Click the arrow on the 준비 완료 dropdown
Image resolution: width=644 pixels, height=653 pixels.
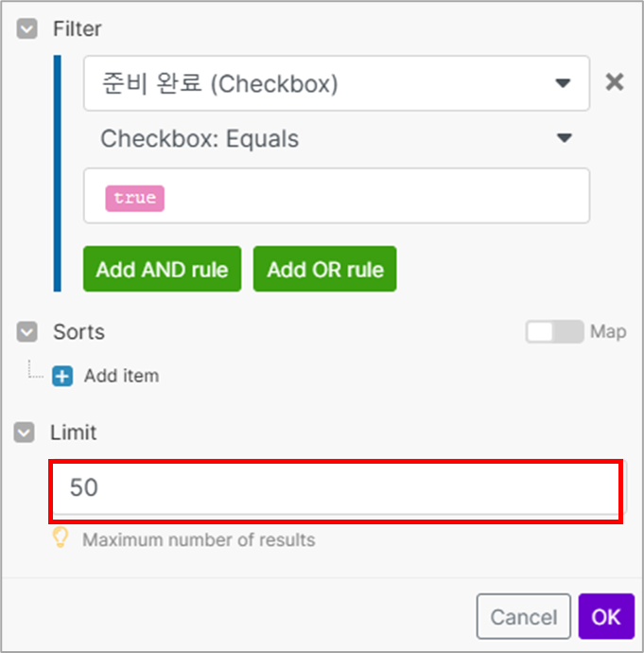pyautogui.click(x=564, y=83)
